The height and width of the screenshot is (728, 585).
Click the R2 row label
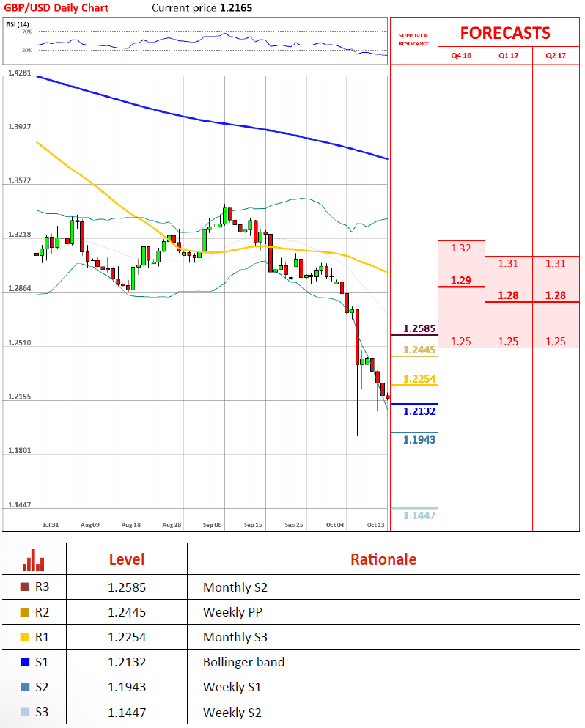(x=43, y=612)
